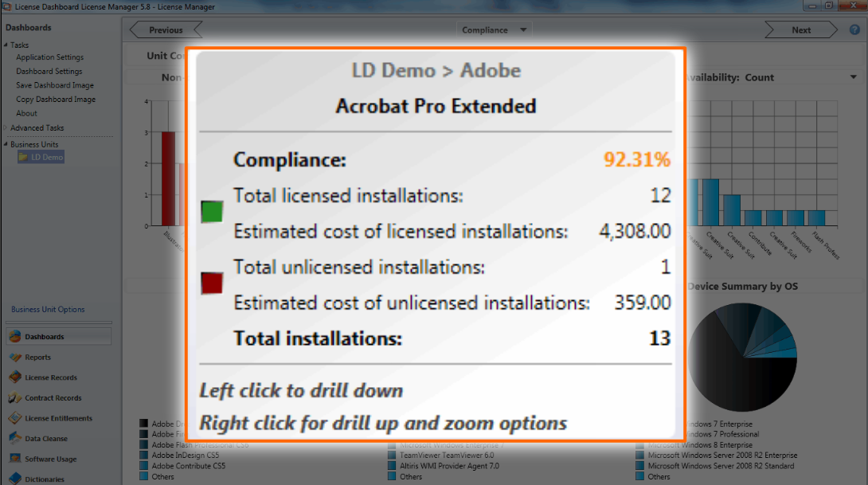Open the Compliance dropdown at top
Image resolution: width=868 pixels, height=485 pixels.
point(523,30)
